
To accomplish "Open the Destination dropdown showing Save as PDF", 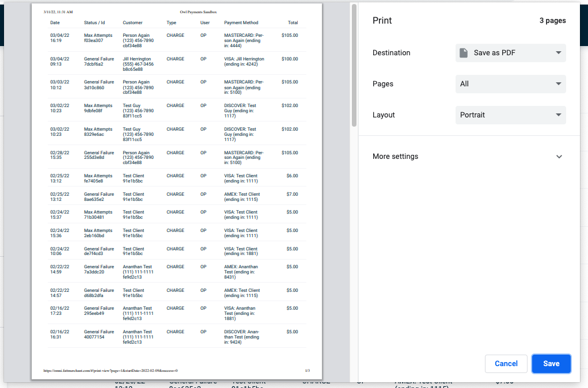I will click(x=510, y=53).
